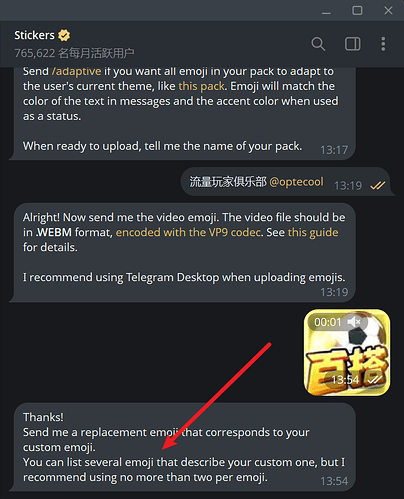This screenshot has width=404, height=499.
Task: Play the sent video emoji thumbnail
Action: click(x=347, y=352)
